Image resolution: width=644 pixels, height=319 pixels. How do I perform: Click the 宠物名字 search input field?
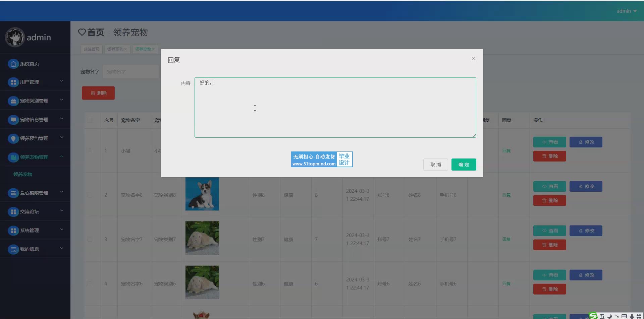(x=131, y=71)
